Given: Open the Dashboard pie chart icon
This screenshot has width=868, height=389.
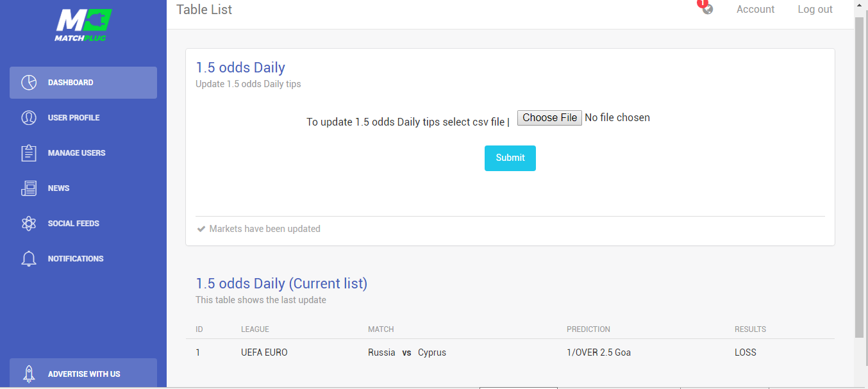Looking at the screenshot, I should click(29, 83).
